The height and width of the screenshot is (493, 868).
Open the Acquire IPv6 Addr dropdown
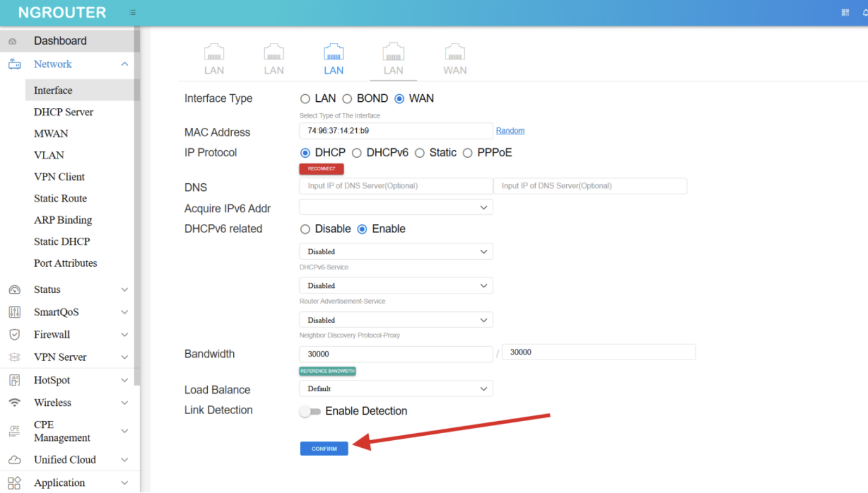(395, 208)
